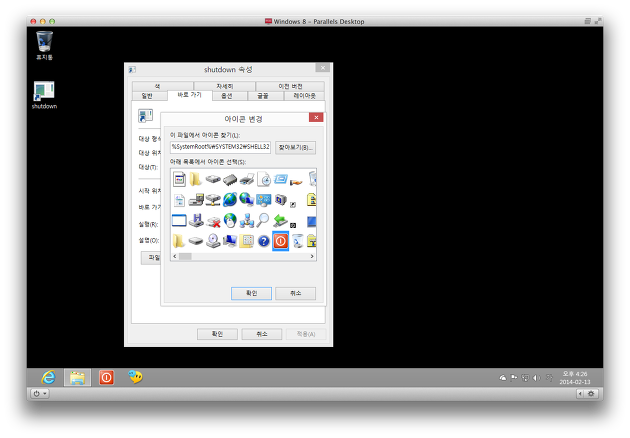630x438 pixels.
Task: Pick the document with picture icon
Action: 179,179
